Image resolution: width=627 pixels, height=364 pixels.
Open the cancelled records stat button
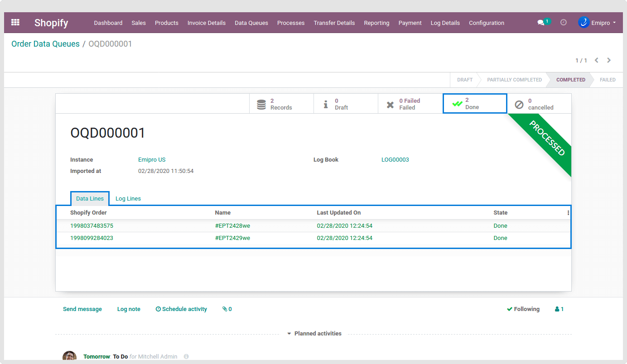pos(539,104)
